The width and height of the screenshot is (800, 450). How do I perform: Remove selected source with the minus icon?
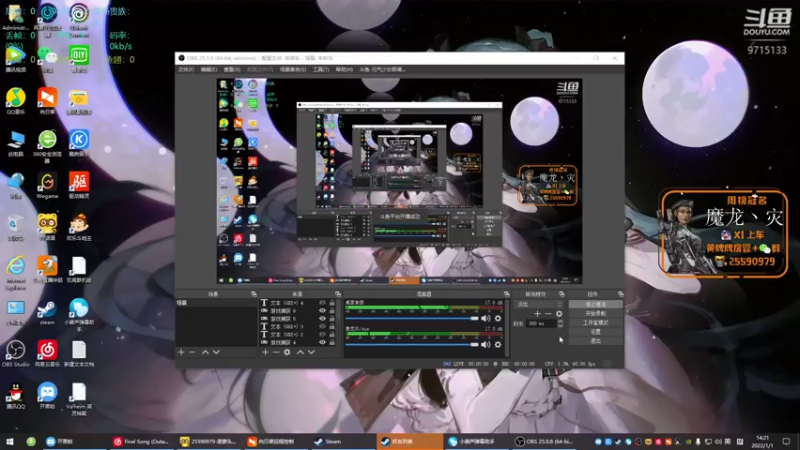click(x=276, y=352)
